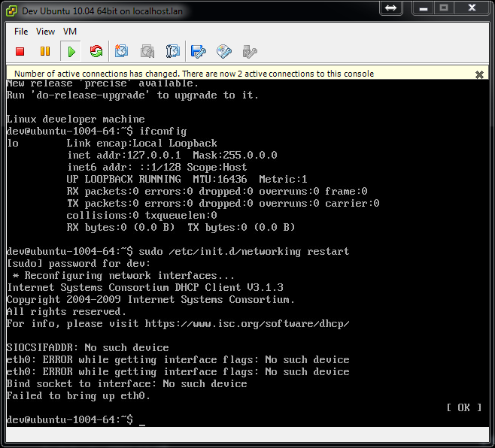Image resolution: width=495 pixels, height=448 pixels.
Task: Click '[sudo] password for dev:' line
Action: click(x=78, y=263)
